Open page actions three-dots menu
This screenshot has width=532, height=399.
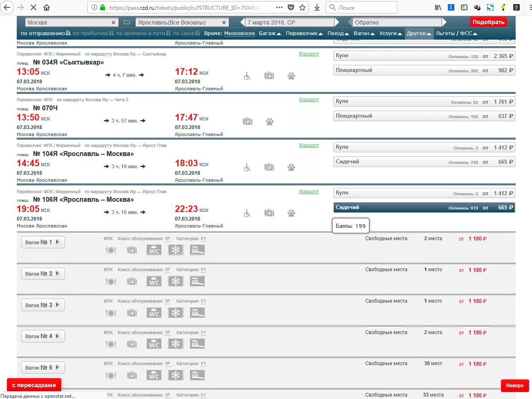(279, 7)
